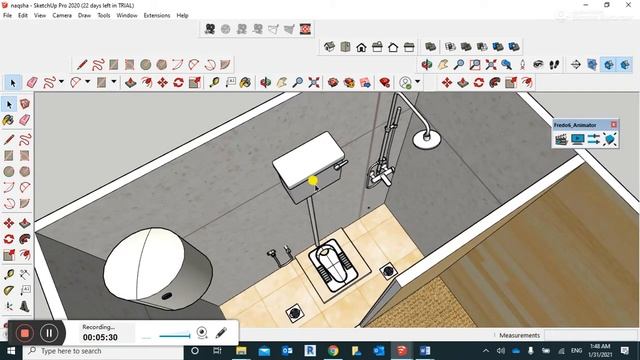Click the pen annotation tool in recorder
Screen dimensions: 640x360
click(x=221, y=333)
